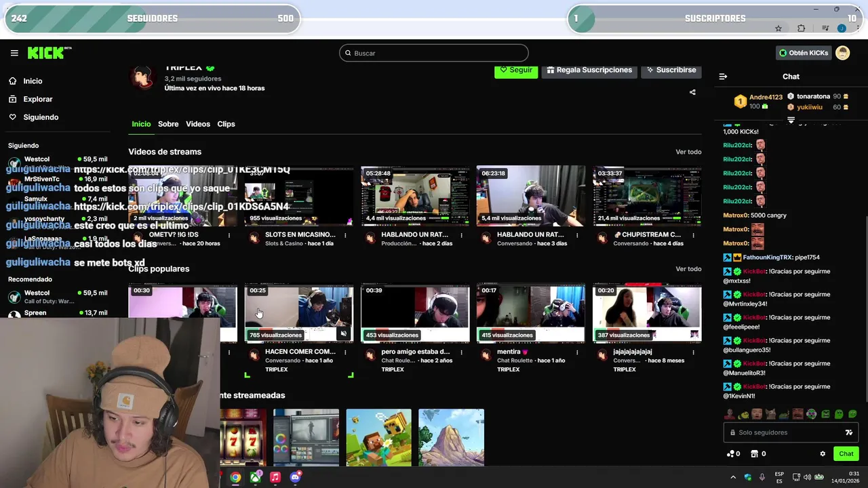The image size is (868, 488).
Task: Insert the cat emote from quick emotes
Action: tap(770, 414)
